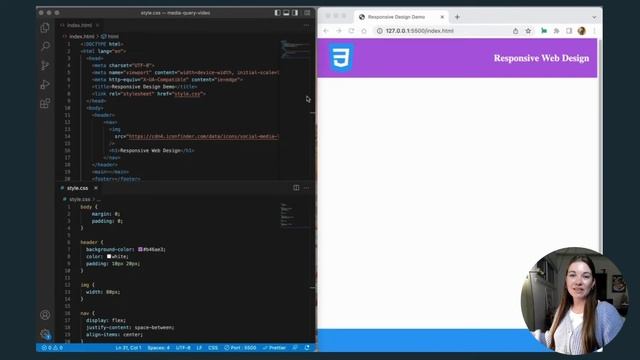The image size is (640, 360).
Task: Open more actions for index.html editor group
Action: pyautogui.click(x=307, y=25)
